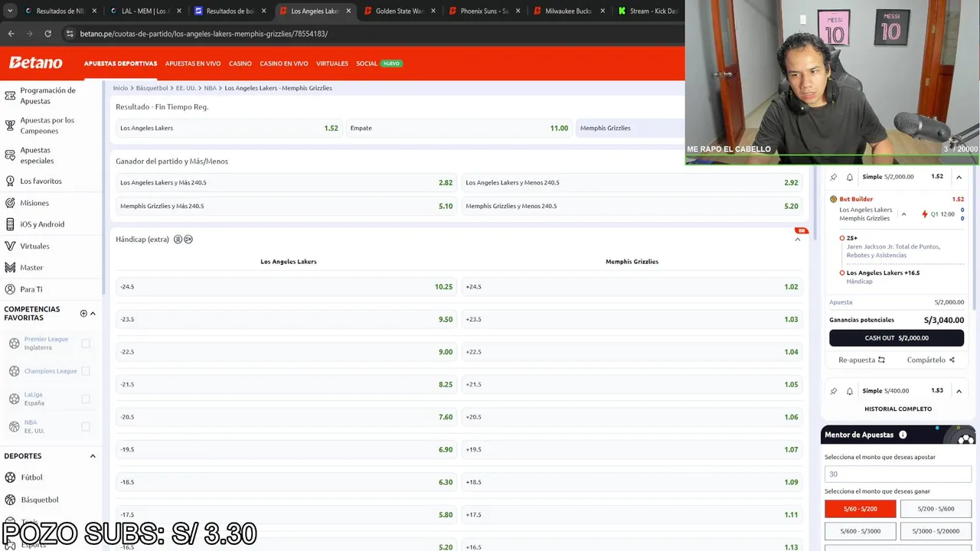
Task: Open the iOS y Android icon
Action: tap(10, 224)
